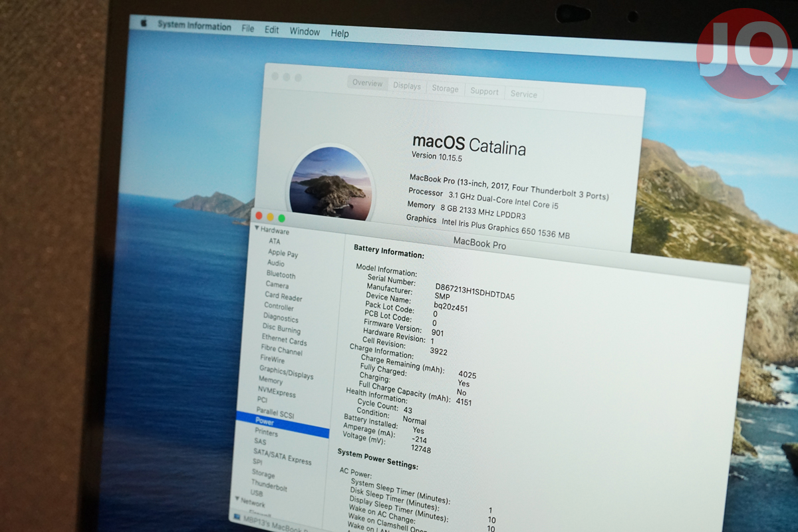Viewport: 798px width, 532px height.
Task: Select Memory in the sidebar list
Action: pos(270,380)
